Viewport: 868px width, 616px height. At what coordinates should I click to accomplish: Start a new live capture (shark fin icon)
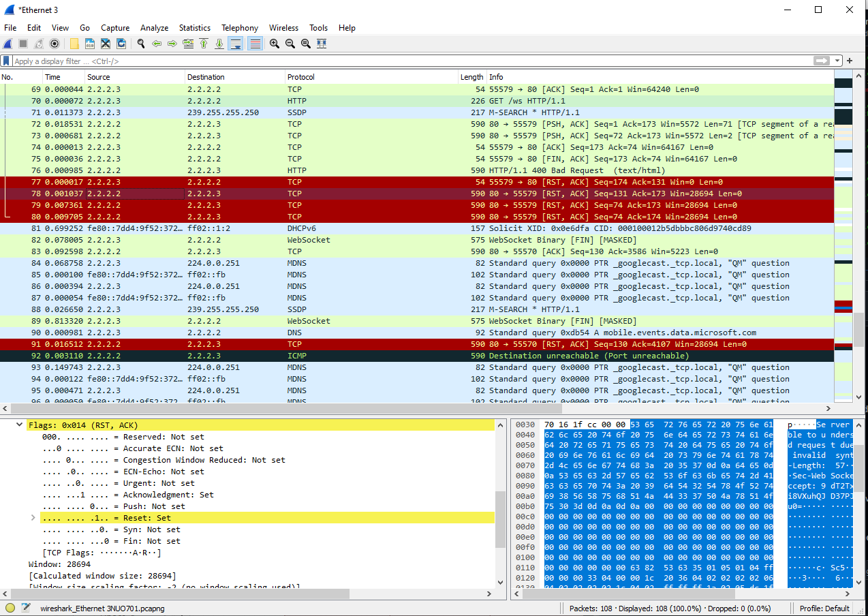tap(8, 44)
